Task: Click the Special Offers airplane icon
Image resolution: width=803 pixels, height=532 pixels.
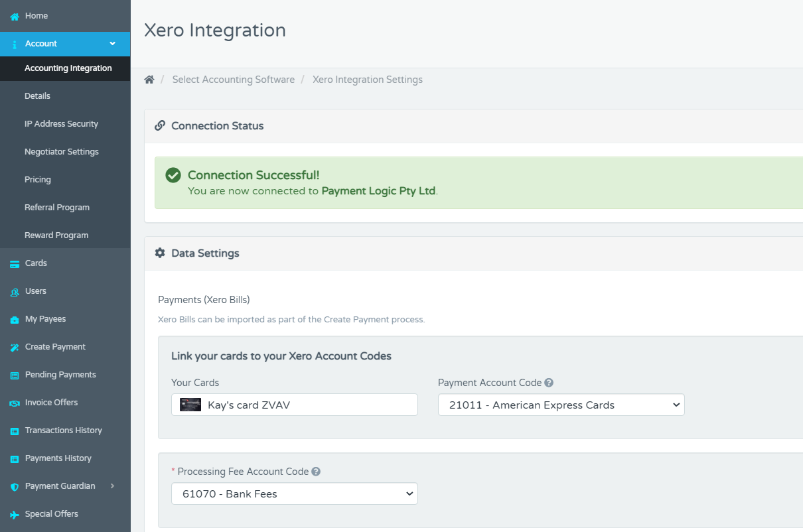Action: pos(15,515)
